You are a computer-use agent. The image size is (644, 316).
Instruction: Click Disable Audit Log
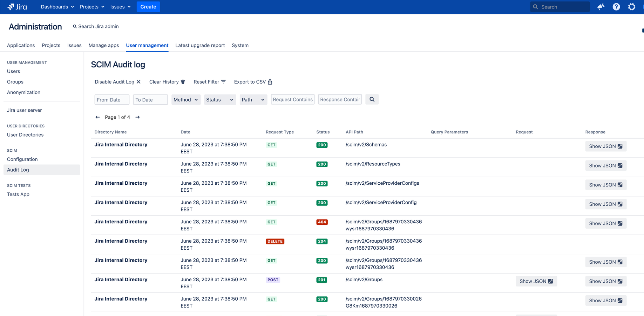pos(118,82)
